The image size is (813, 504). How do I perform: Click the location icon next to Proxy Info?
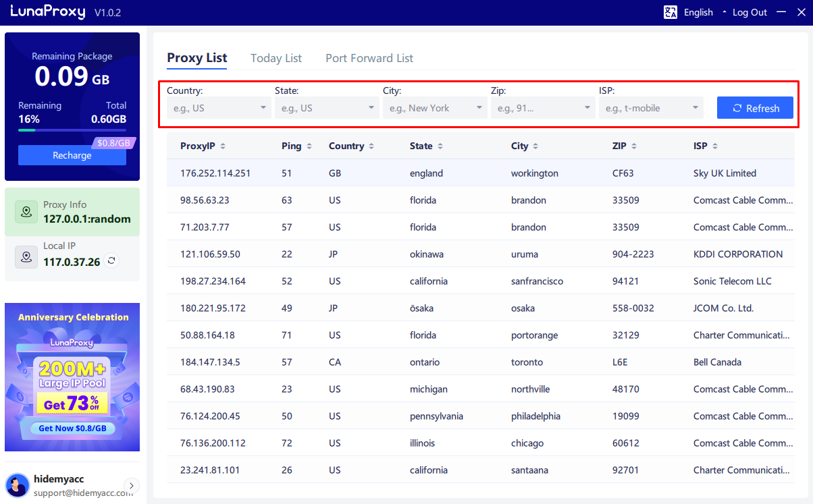(x=26, y=211)
